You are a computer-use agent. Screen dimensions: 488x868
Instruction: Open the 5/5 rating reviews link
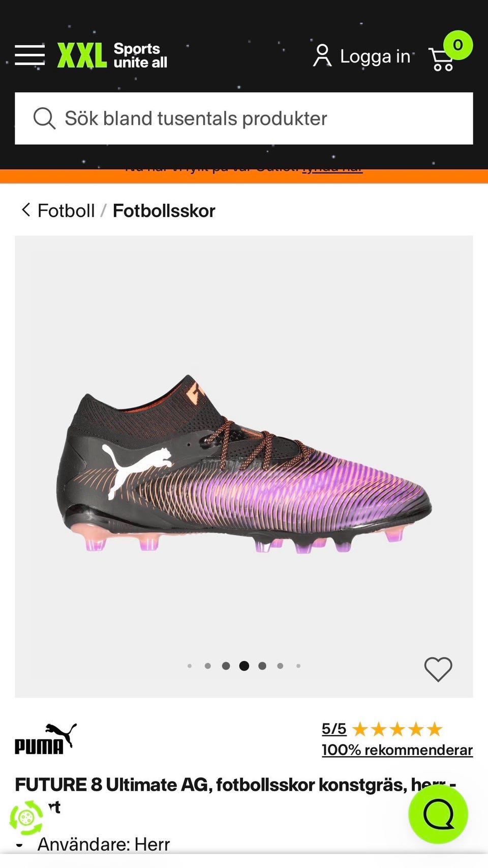334,729
